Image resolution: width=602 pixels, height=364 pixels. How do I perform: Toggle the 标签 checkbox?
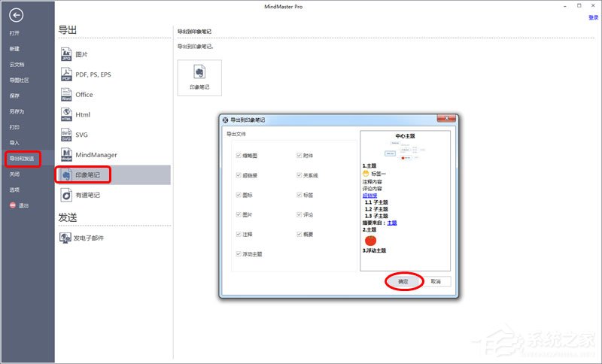299,195
